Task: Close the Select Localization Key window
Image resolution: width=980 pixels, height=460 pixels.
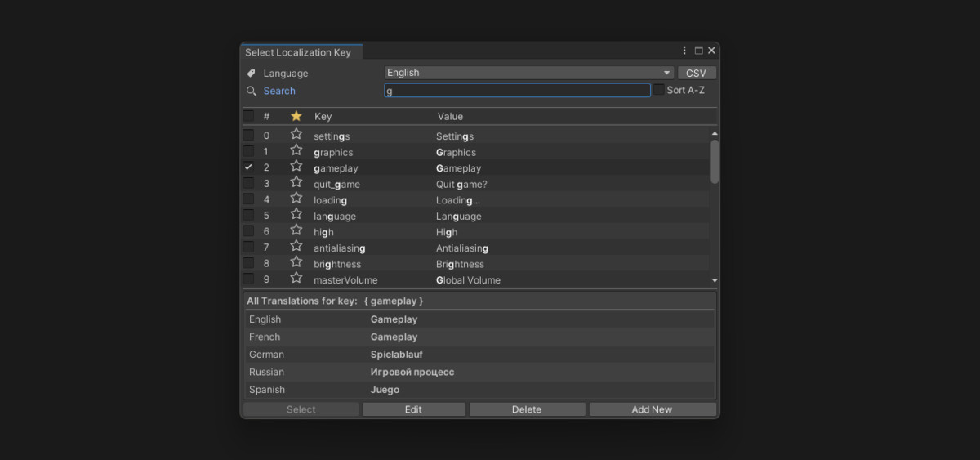Action: click(x=711, y=51)
